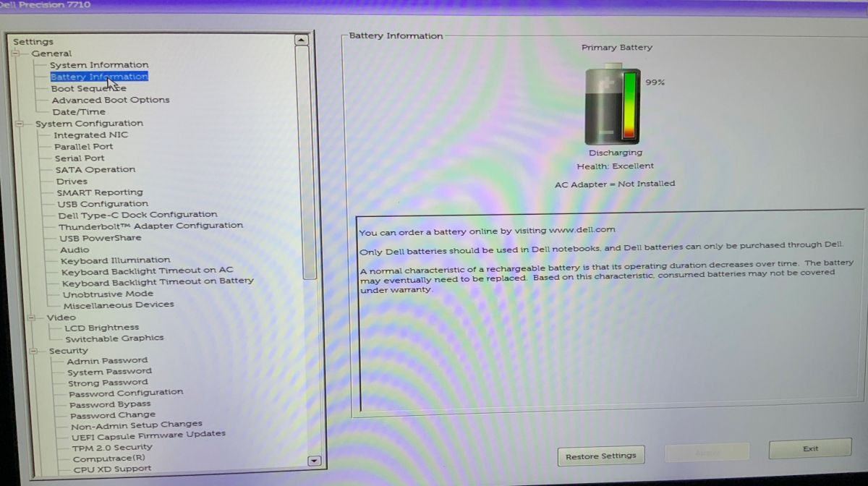Click AC Adapter = Not Installed text
Screen dimensions: 868x486
[x=615, y=184]
